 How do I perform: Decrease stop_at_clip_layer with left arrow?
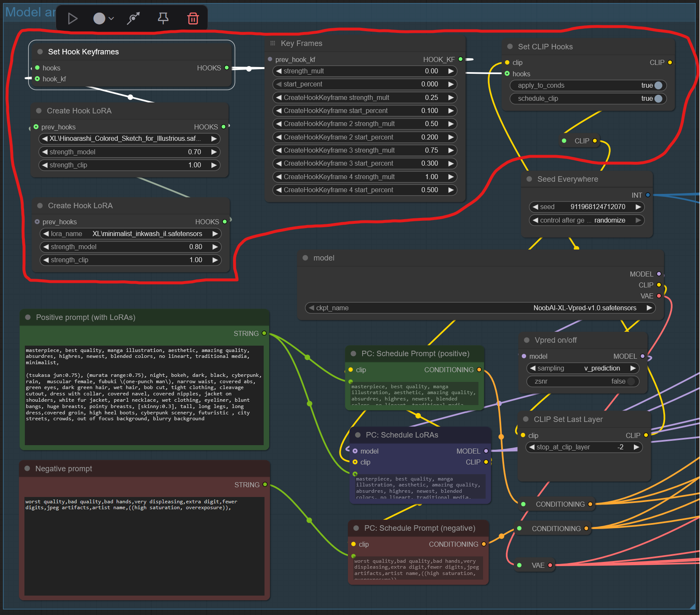click(x=532, y=447)
